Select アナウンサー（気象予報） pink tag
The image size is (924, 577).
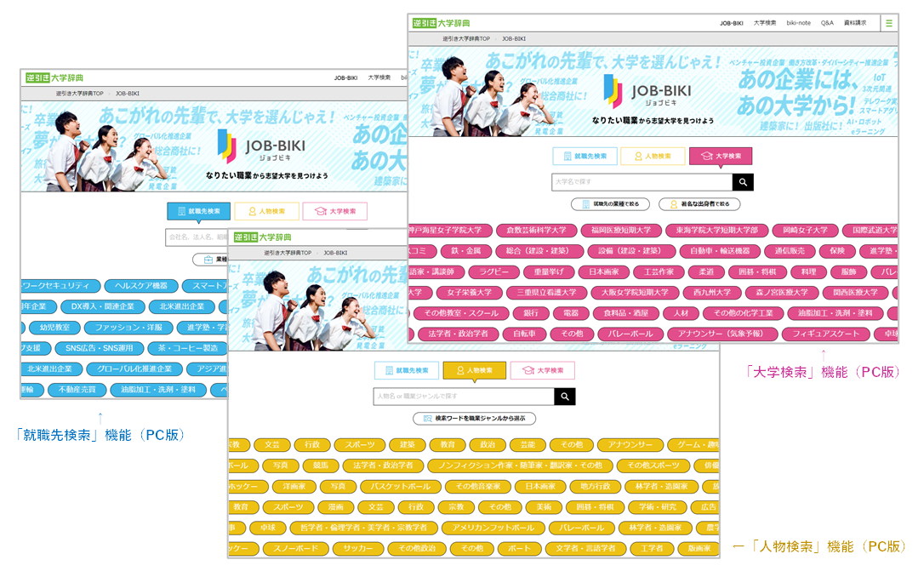(721, 334)
